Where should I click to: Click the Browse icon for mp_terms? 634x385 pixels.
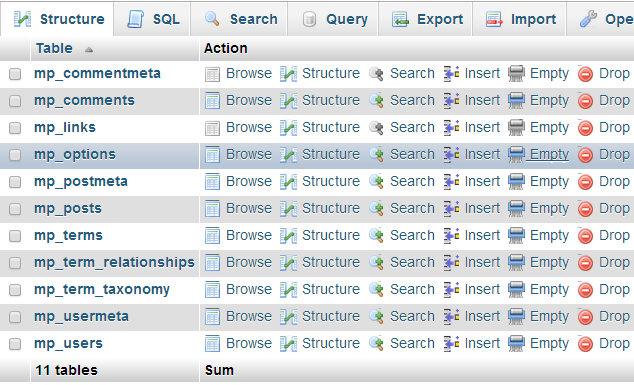click(x=212, y=236)
